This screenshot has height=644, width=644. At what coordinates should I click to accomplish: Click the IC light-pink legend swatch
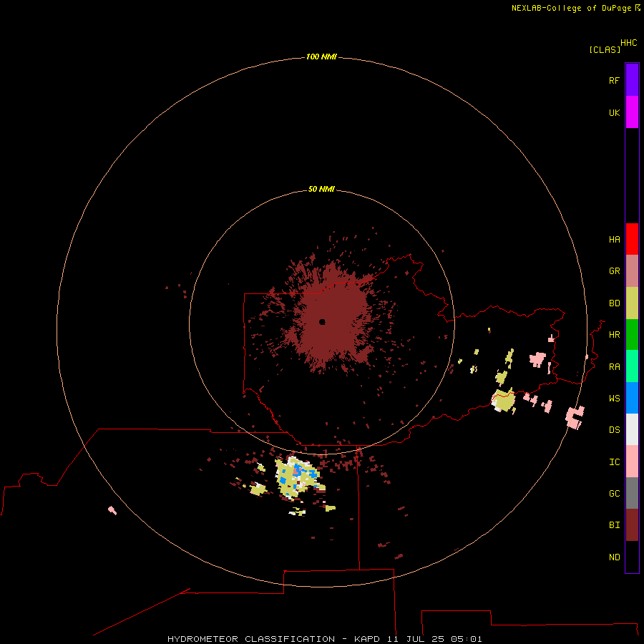point(632,462)
